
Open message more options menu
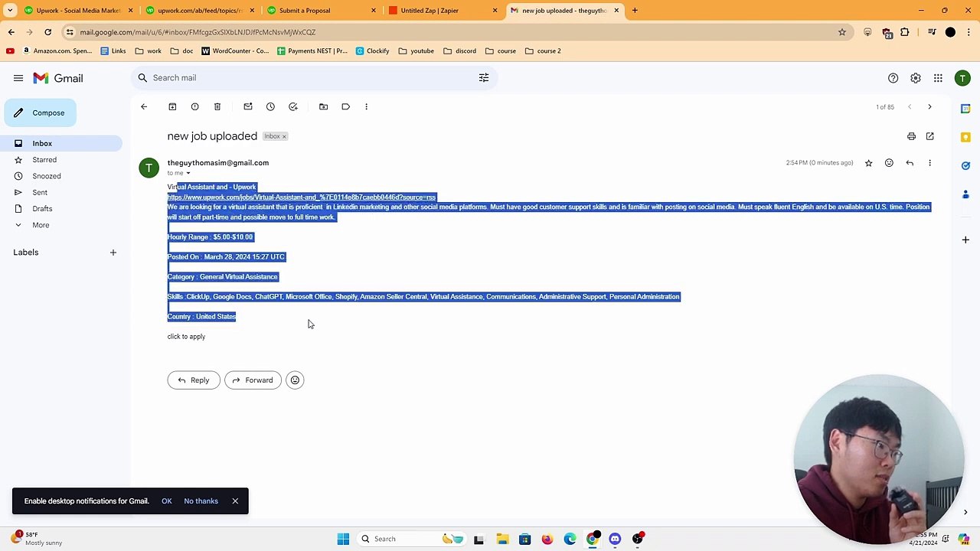coord(929,163)
